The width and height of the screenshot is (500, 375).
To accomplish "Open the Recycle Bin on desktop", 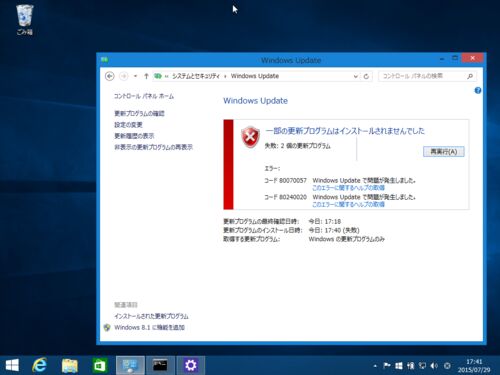I will click(x=25, y=20).
